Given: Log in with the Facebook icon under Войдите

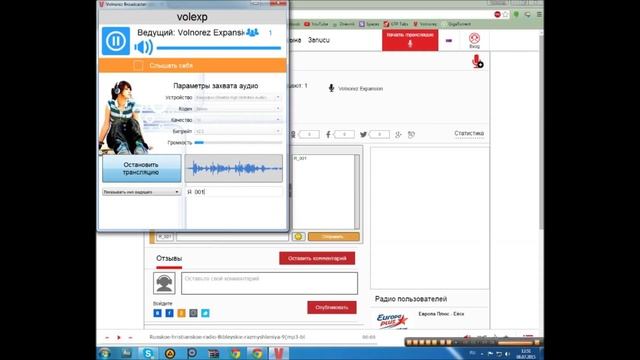Looking at the screenshot, I should click(169, 313).
